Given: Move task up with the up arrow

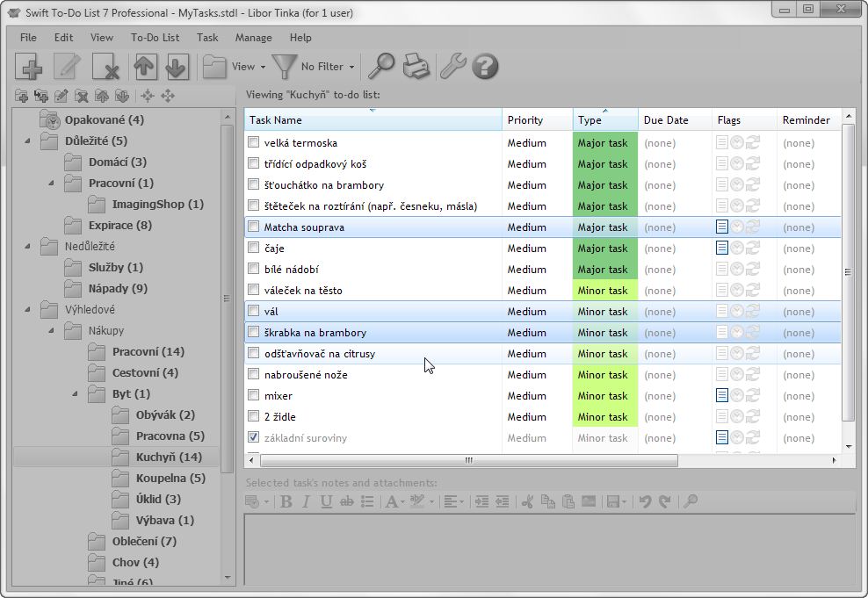Looking at the screenshot, I should coord(144,67).
